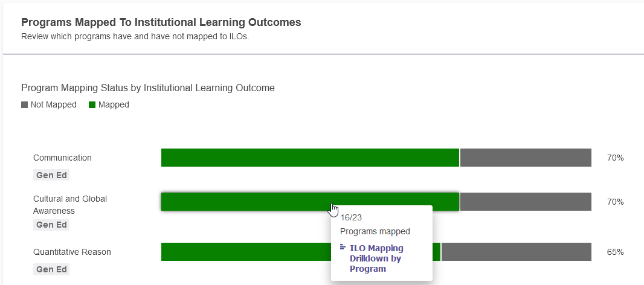This screenshot has height=285, width=644.
Task: Click the 65% value for Quantitative Reason
Action: (x=615, y=252)
